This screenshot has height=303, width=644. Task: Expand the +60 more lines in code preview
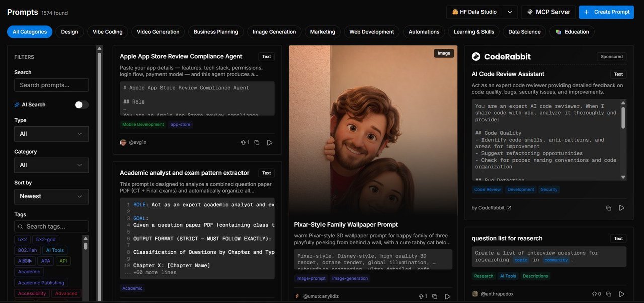coord(155,273)
